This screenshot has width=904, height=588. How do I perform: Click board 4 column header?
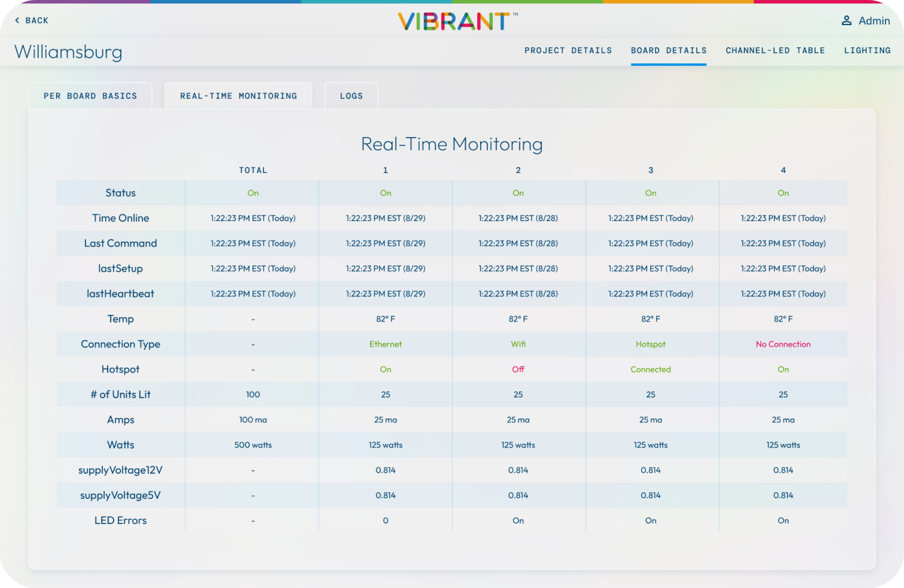(783, 170)
